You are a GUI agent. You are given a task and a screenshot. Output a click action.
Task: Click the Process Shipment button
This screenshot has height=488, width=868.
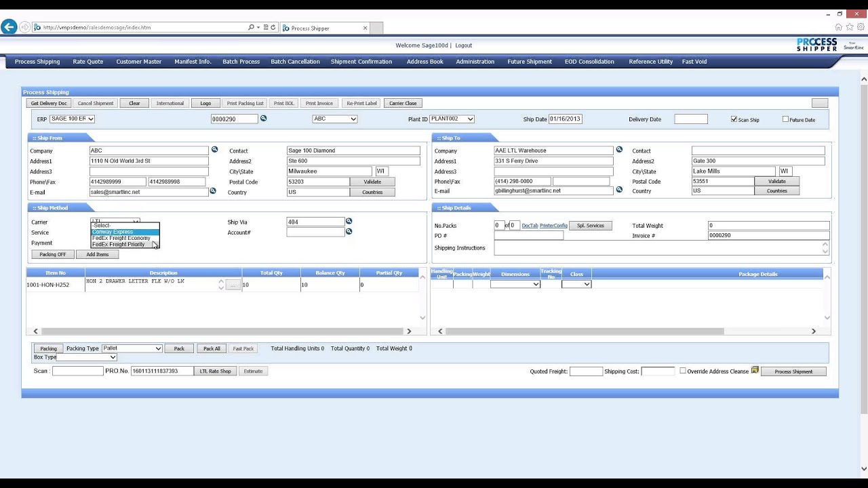tap(793, 371)
